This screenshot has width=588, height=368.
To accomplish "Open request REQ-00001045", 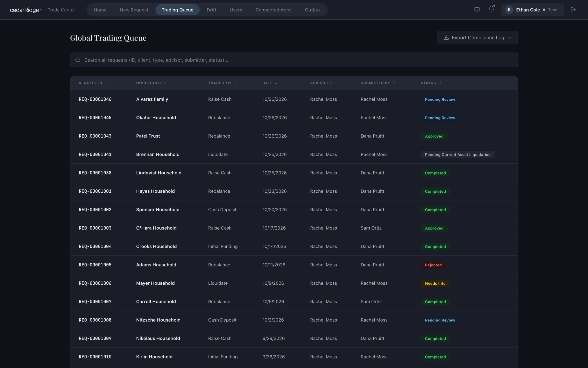I will 95,118.
